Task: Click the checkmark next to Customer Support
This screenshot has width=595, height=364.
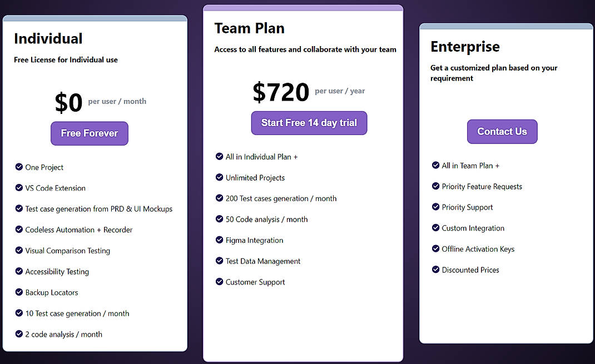Action: pyautogui.click(x=219, y=282)
